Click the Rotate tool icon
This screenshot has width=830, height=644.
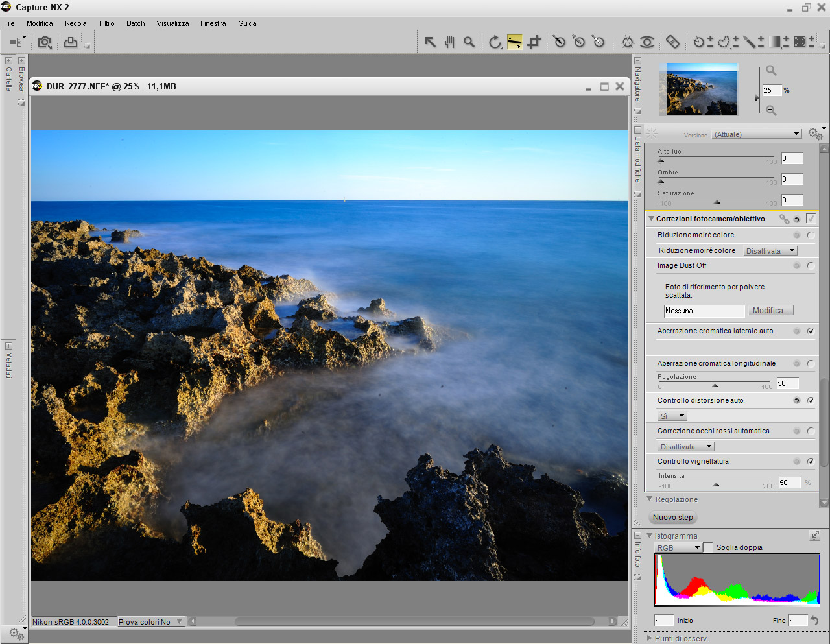coord(495,42)
